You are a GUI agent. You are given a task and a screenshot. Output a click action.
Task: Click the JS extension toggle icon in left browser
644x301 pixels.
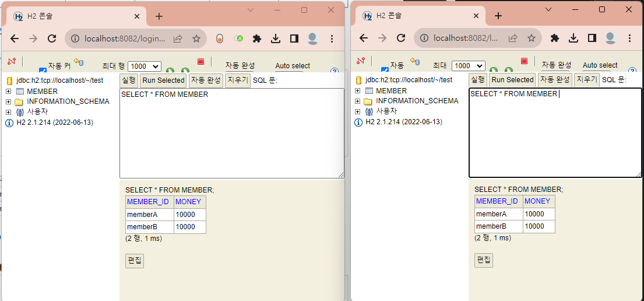click(238, 38)
